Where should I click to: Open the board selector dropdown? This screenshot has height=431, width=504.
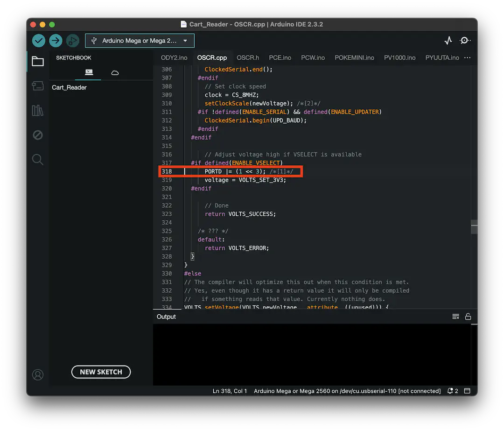click(140, 41)
